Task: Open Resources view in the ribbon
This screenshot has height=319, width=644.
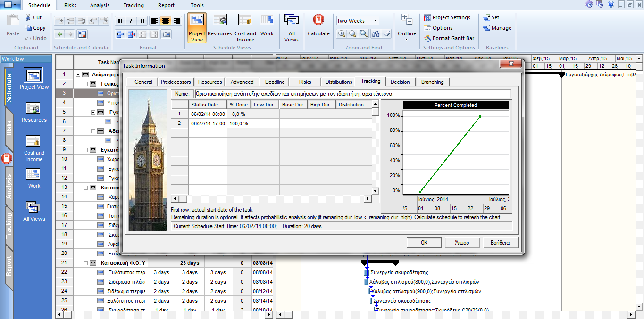Action: click(x=220, y=25)
